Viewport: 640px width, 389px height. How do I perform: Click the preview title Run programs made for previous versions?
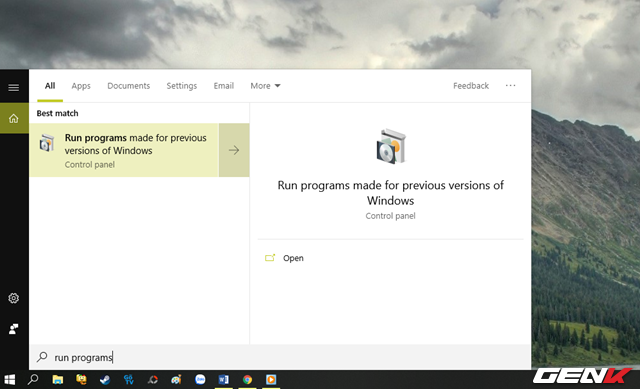[x=391, y=193]
